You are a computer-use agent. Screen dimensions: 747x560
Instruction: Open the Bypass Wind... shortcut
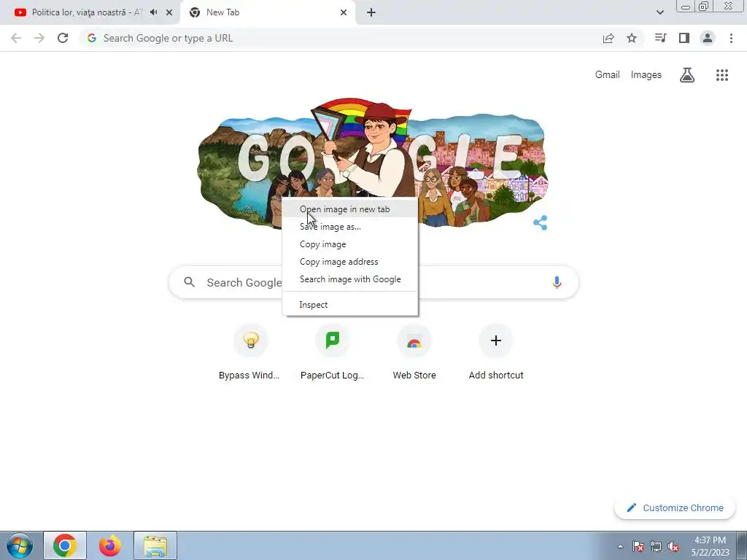click(251, 352)
